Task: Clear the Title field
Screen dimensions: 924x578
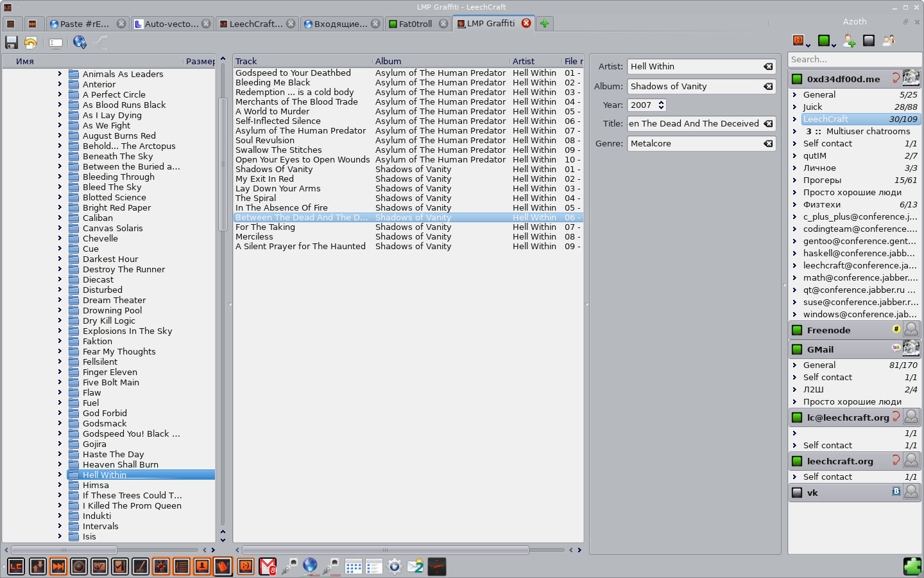Action: 768,123
